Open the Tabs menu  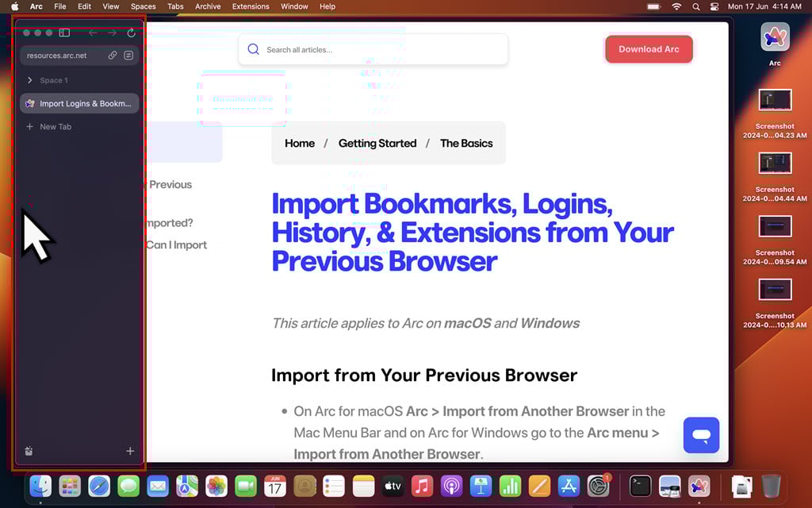coord(175,6)
